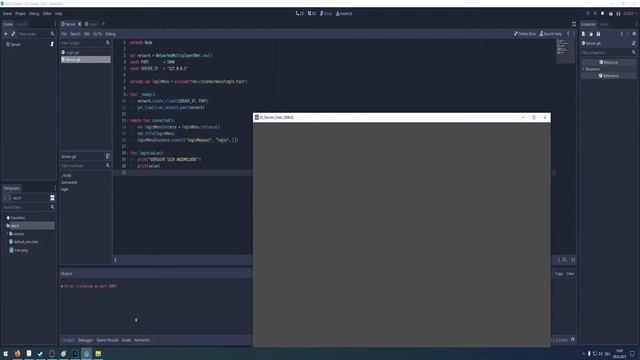Open the Help menu in top bar
The image size is (640, 360).
[x=59, y=13]
